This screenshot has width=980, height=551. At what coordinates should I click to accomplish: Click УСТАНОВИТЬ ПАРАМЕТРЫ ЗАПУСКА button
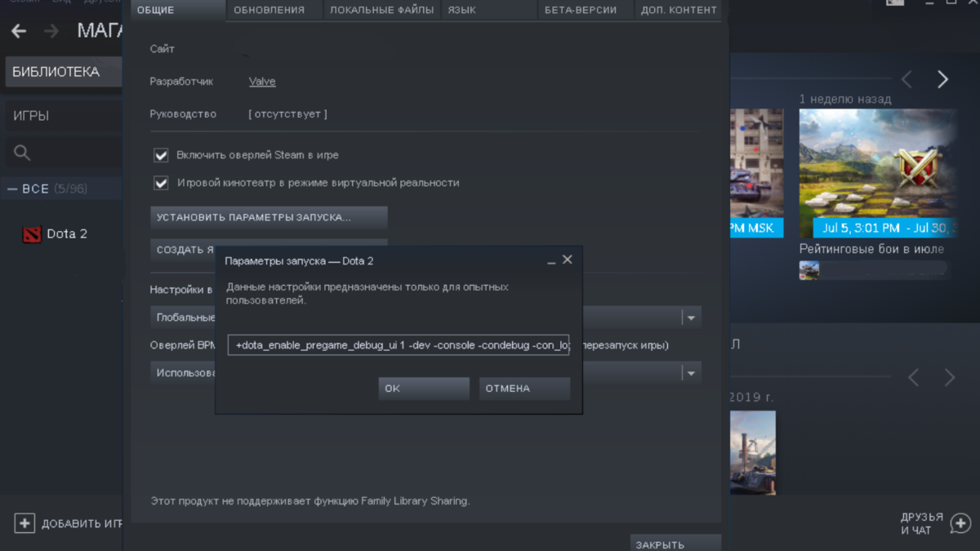tap(269, 218)
